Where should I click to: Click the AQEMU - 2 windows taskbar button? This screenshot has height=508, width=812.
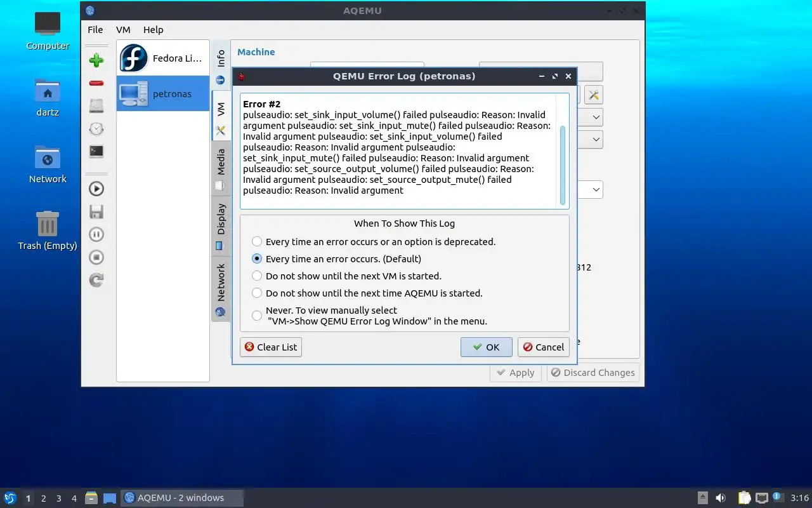click(182, 498)
